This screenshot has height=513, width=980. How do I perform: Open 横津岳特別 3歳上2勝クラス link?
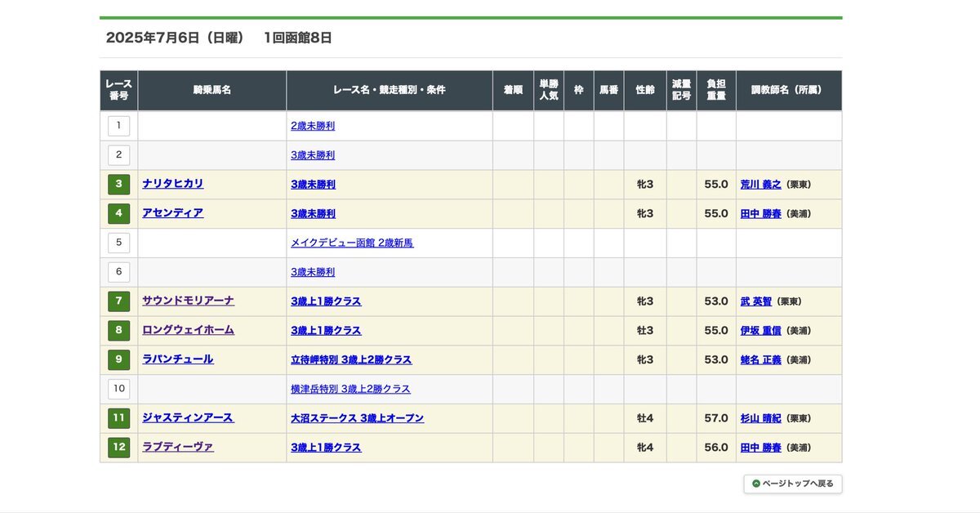click(350, 389)
